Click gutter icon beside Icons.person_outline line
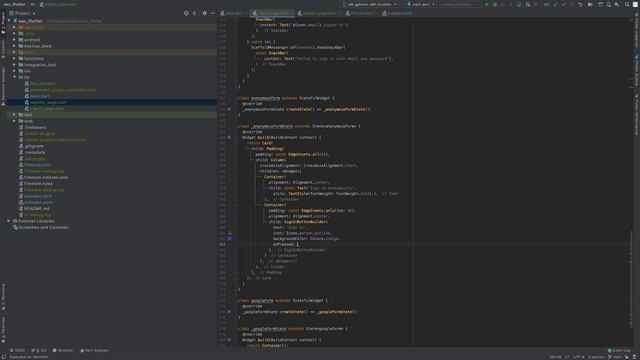Image resolution: width=640 pixels, height=360 pixels. click(229, 233)
